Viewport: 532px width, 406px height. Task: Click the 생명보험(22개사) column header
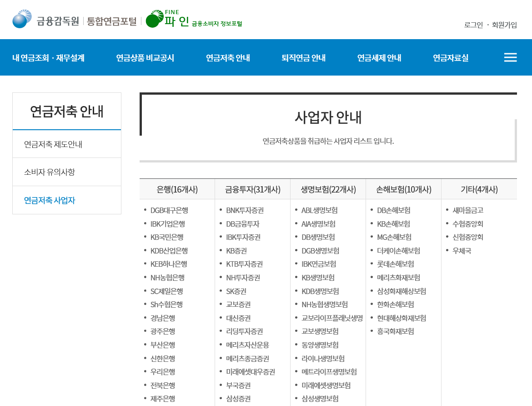(x=328, y=189)
